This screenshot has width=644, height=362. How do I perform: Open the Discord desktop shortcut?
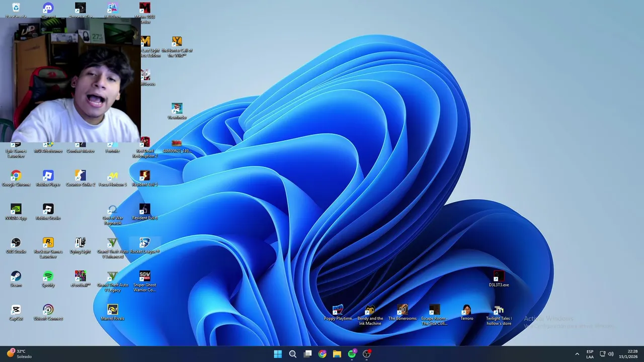tap(48, 10)
